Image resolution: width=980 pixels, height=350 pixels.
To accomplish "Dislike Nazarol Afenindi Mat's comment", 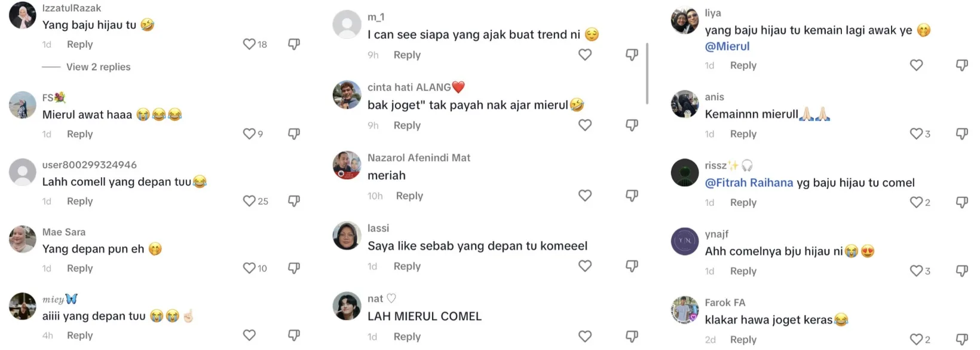I will (632, 196).
